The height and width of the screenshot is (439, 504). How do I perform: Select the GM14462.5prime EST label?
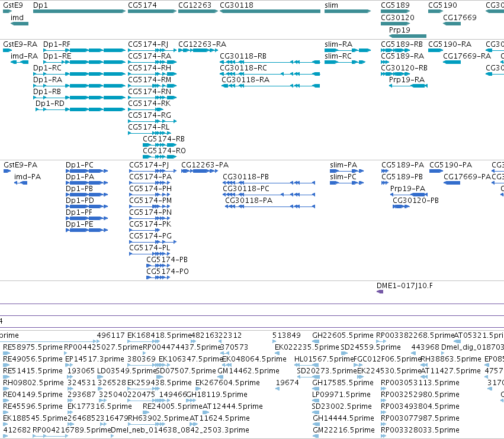coord(249,370)
